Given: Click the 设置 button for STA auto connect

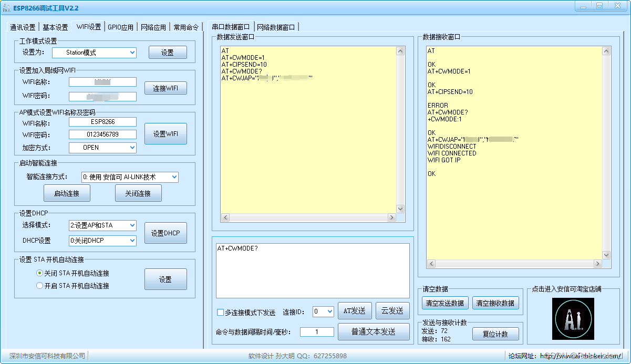Looking at the screenshot, I should [x=165, y=279].
